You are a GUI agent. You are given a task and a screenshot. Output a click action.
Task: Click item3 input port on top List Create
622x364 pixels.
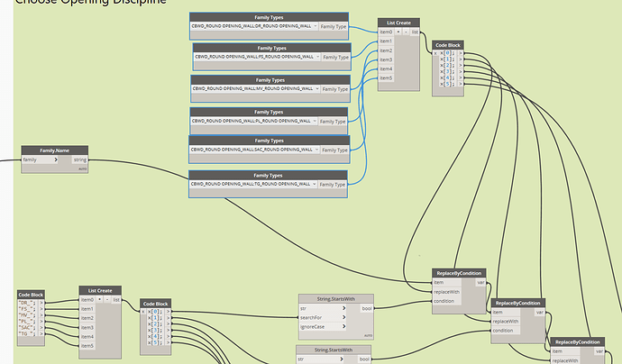(x=386, y=59)
